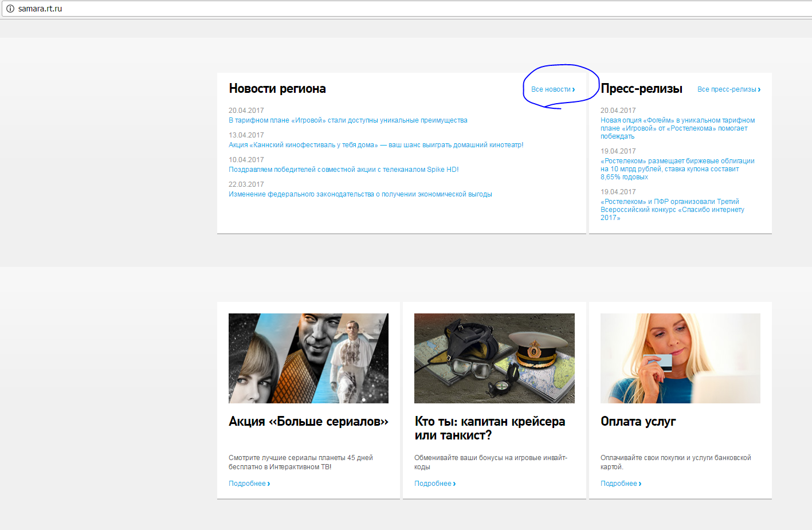Click the 'Оплата услуг' heading
This screenshot has width=812, height=530.
[x=638, y=422]
